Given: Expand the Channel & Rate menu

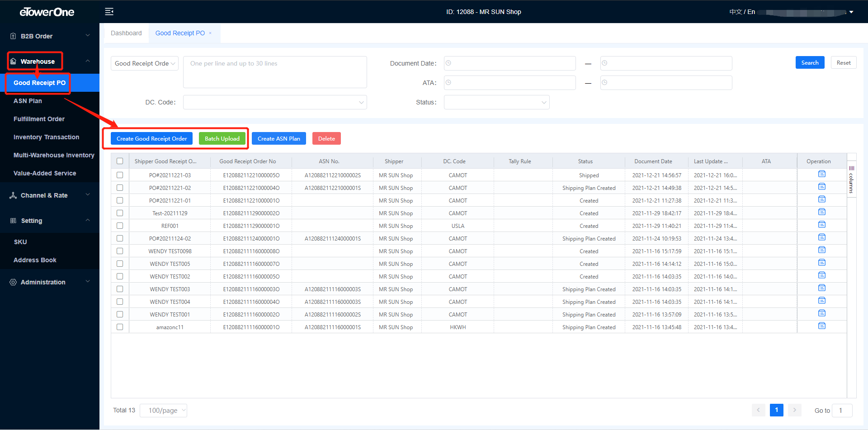Looking at the screenshot, I should point(50,195).
